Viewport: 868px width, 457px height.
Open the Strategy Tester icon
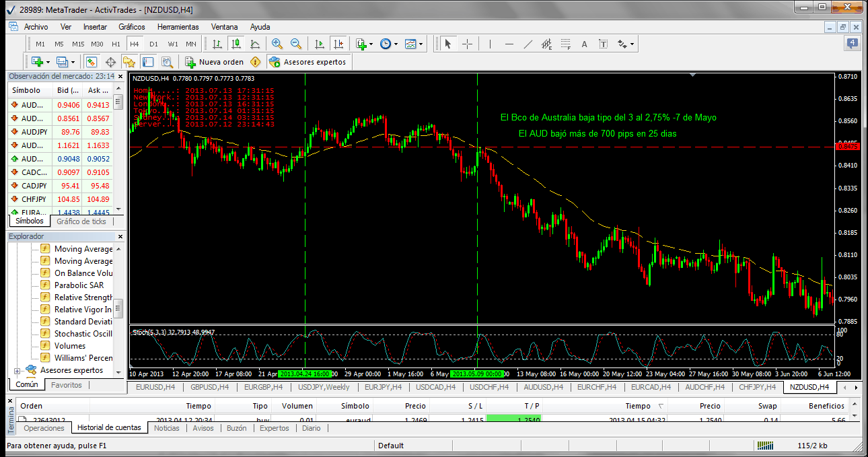(x=167, y=62)
